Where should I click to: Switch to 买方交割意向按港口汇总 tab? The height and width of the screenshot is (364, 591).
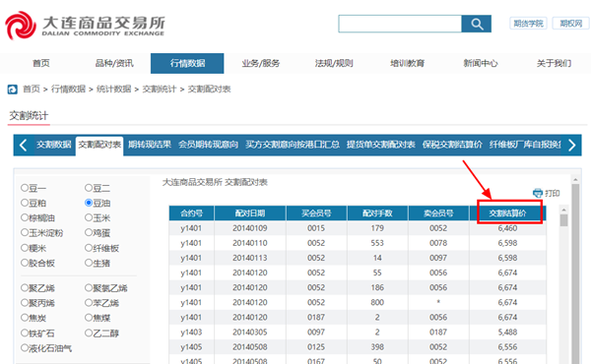pos(293,145)
